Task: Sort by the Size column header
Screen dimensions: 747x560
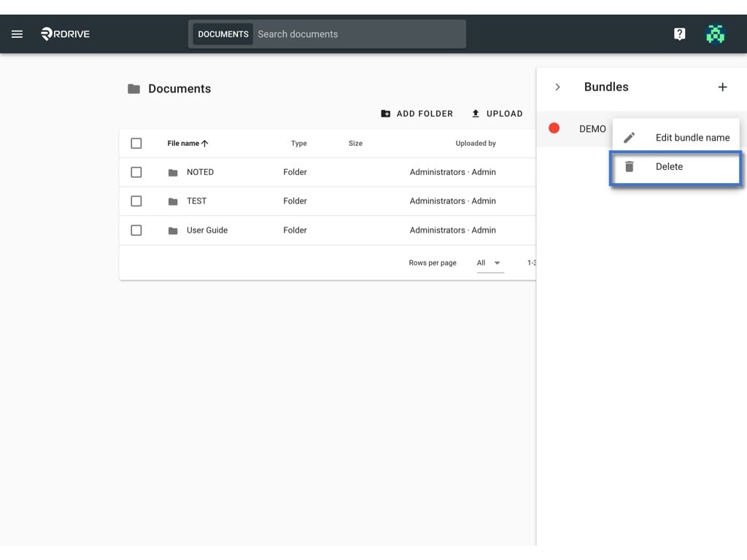Action: pos(355,144)
